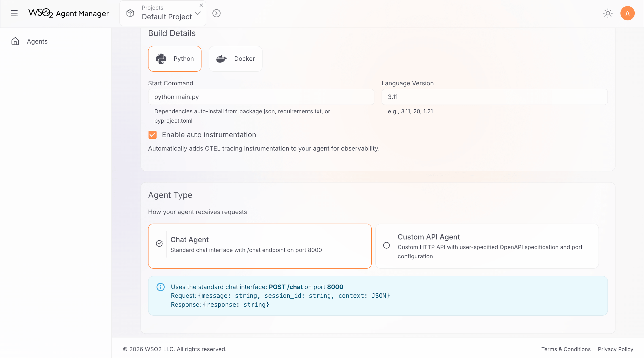Click the package icon in the project selector

pos(130,13)
